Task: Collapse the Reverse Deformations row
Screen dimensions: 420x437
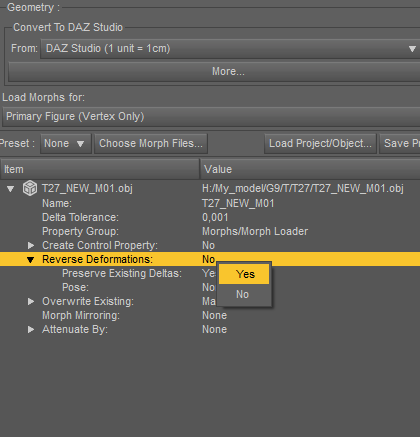Action: click(30, 260)
